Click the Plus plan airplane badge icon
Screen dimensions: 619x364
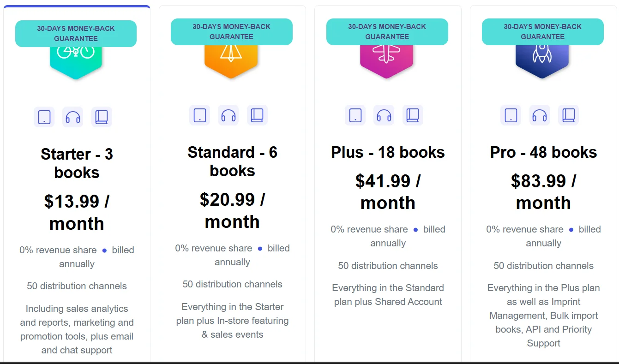[x=387, y=60]
